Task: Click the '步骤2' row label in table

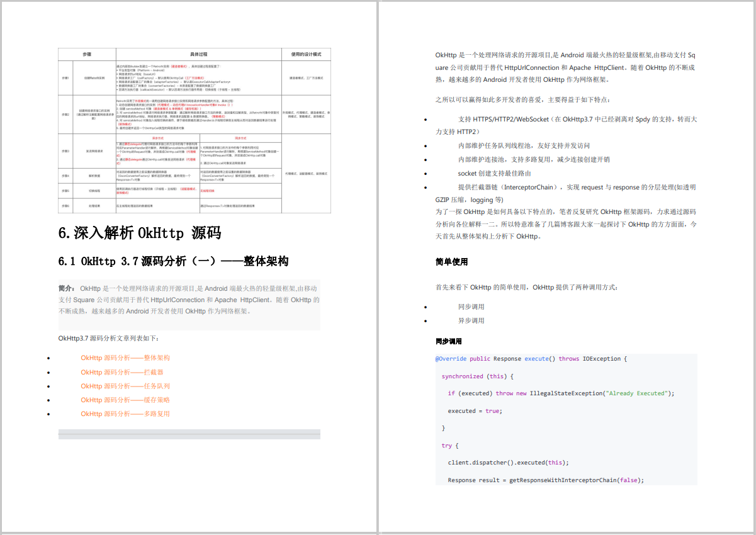Action: coord(65,115)
